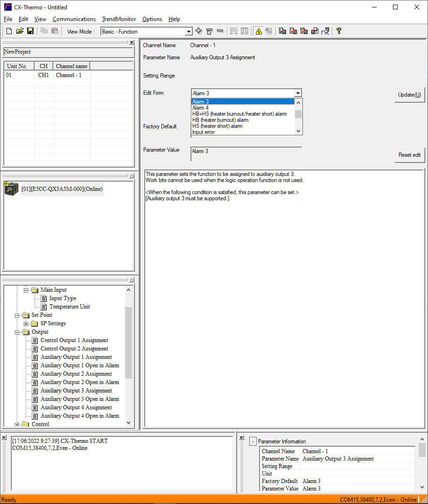Click the table view toolbar icon
The width and height of the screenshot is (428, 504).
[x=245, y=31]
